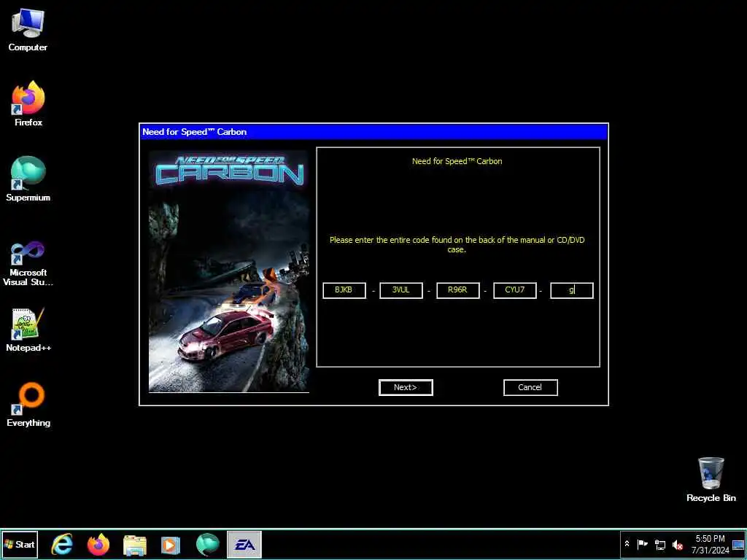Click the code field containing 3VUL
Viewport: 747px width, 560px height.
click(x=400, y=290)
